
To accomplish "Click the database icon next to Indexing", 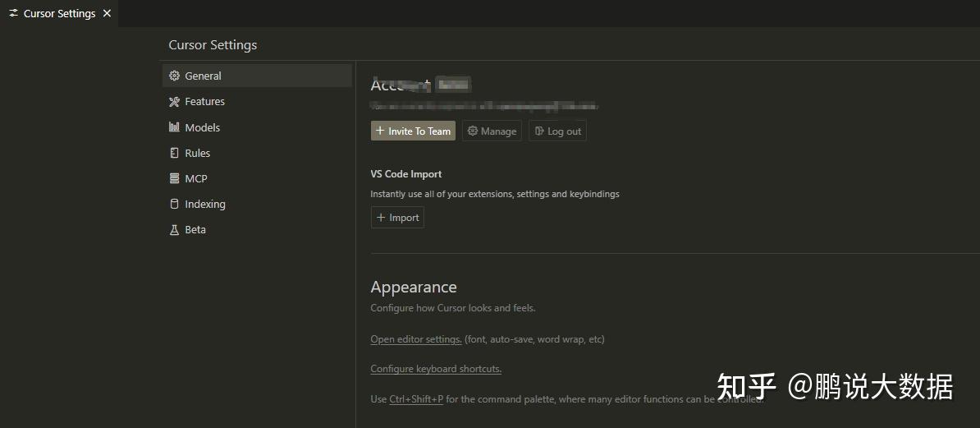I will (x=174, y=204).
